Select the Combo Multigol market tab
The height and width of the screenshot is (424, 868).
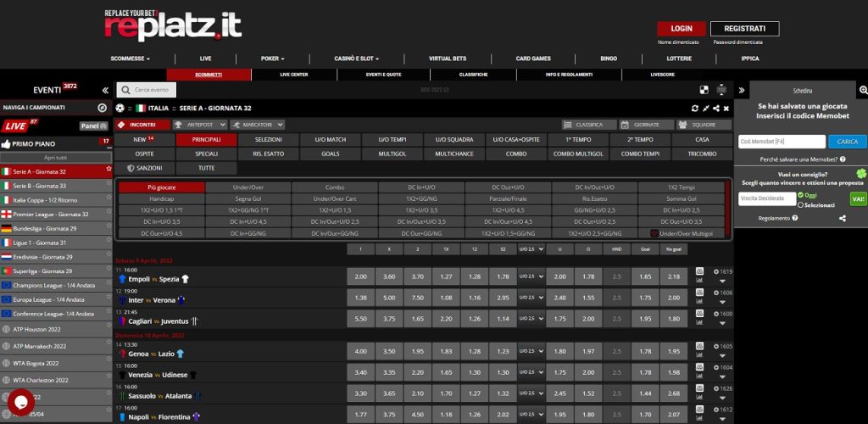pyautogui.click(x=578, y=153)
